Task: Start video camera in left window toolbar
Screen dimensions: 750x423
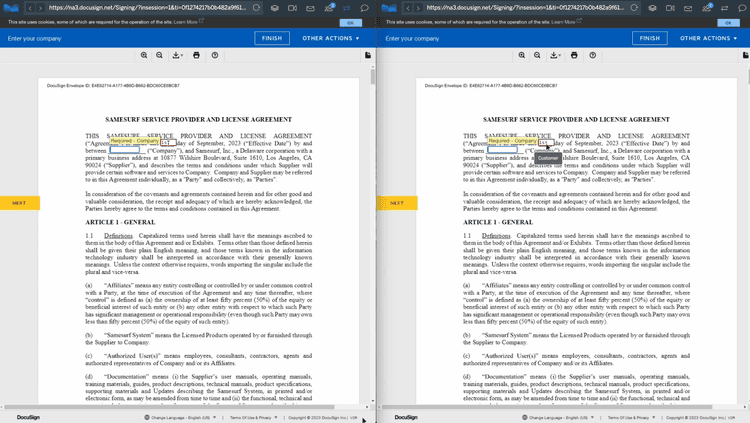Action: point(292,8)
